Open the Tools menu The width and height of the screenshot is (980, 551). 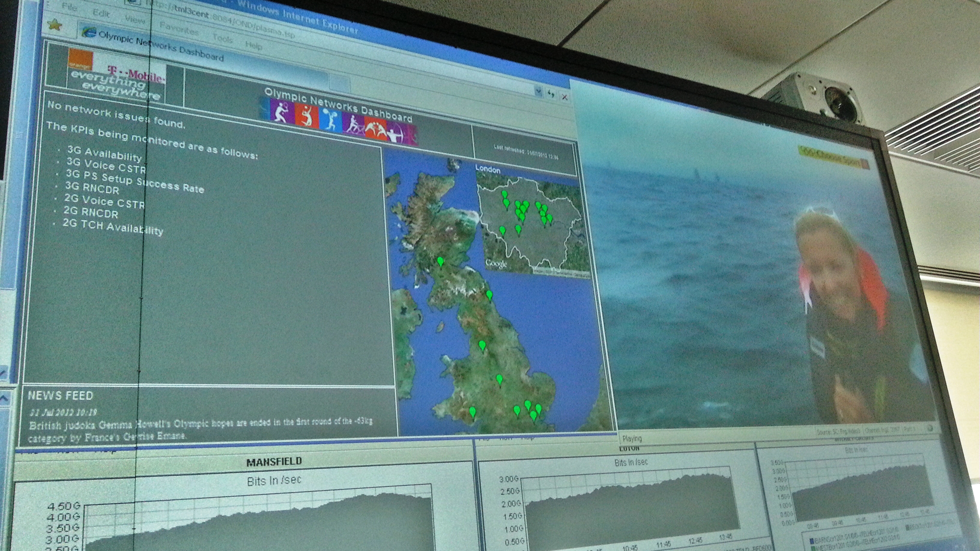pos(222,38)
